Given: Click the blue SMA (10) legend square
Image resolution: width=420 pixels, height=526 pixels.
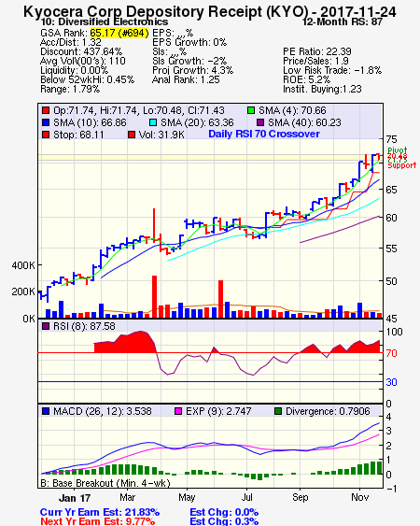Looking at the screenshot, I should (46, 122).
